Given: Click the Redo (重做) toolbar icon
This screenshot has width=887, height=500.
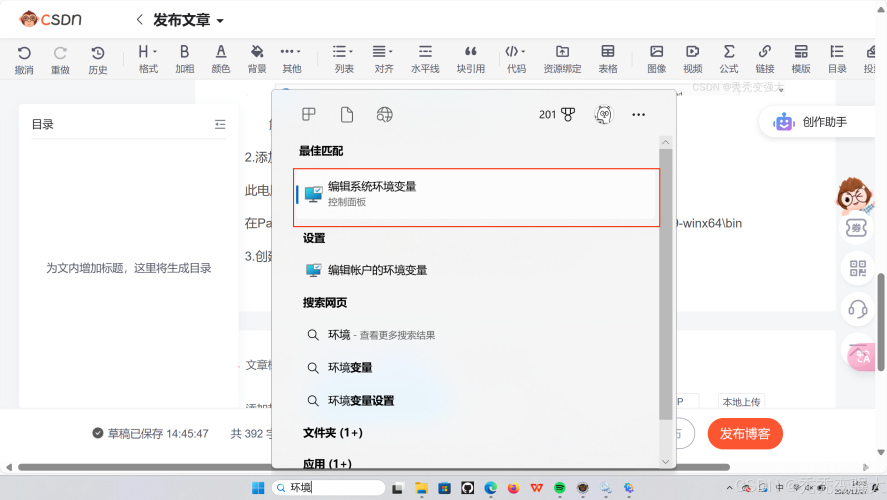Looking at the screenshot, I should point(60,59).
